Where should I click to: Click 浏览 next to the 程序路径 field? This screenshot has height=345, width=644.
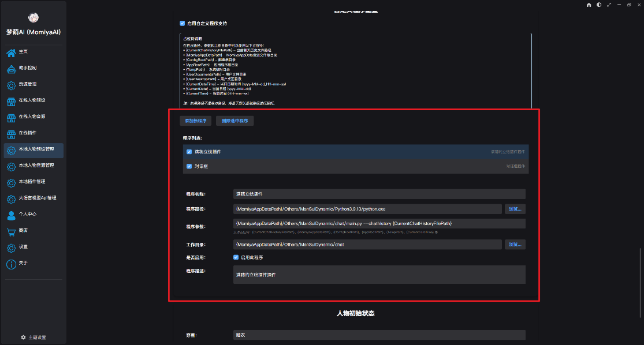pos(515,209)
